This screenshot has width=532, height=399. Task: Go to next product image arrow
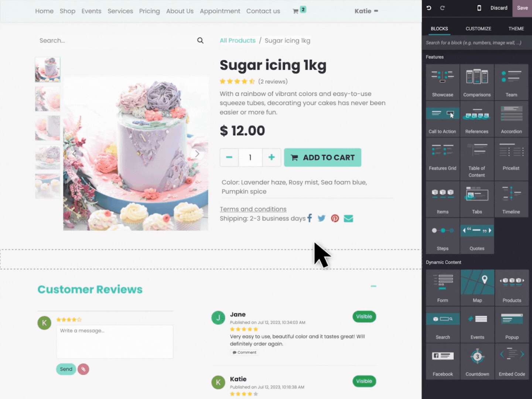197,154
